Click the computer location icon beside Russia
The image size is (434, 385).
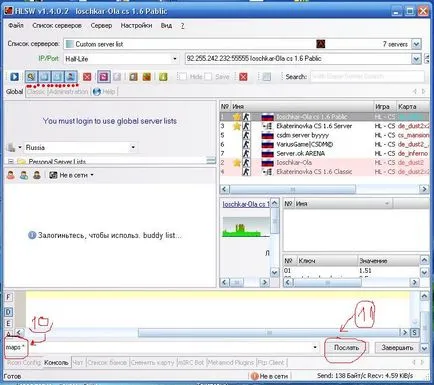(x=11, y=147)
